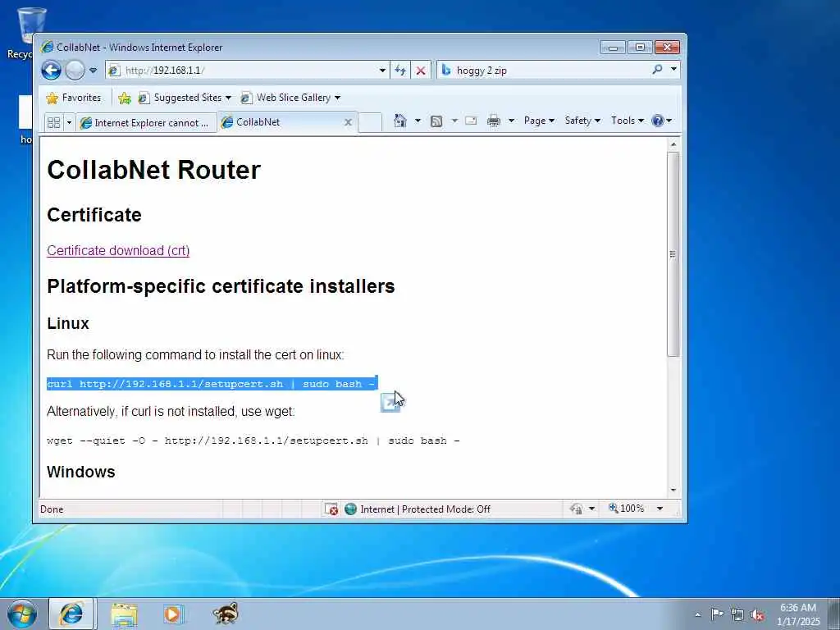840x630 pixels.
Task: Click the Quick Tabs grid icon
Action: pos(53,123)
